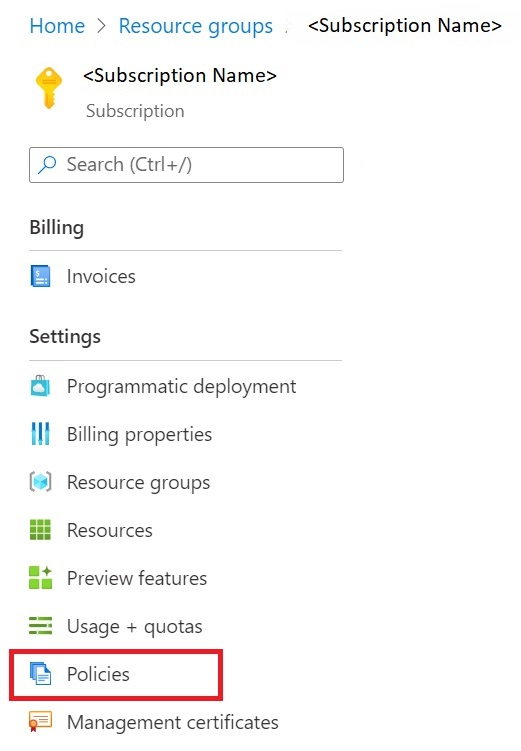Click the gray Subscription subtitle text
521x751 pixels.
[x=135, y=111]
